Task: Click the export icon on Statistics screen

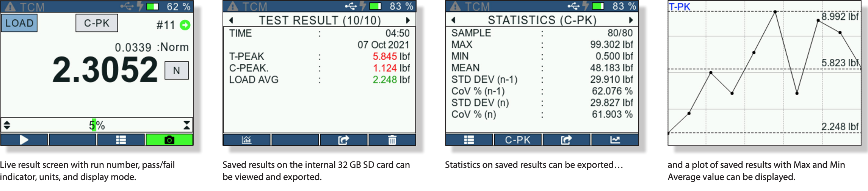Action: point(566,140)
